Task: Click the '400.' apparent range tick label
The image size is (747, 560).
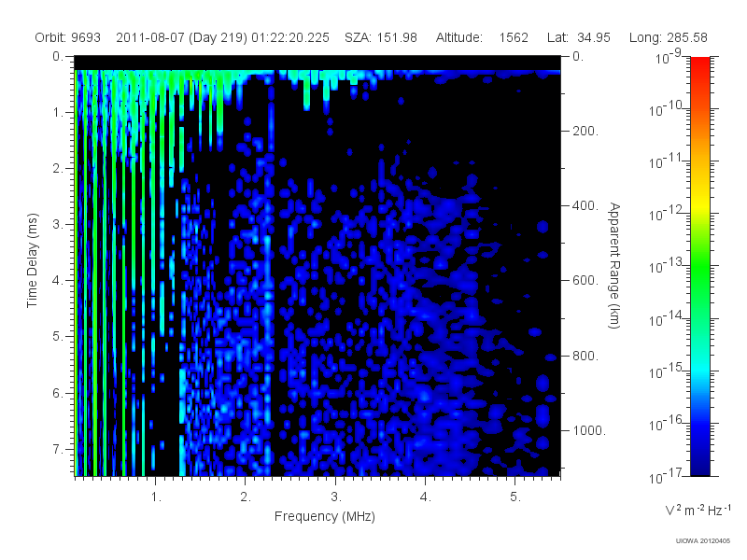Action: pos(585,205)
